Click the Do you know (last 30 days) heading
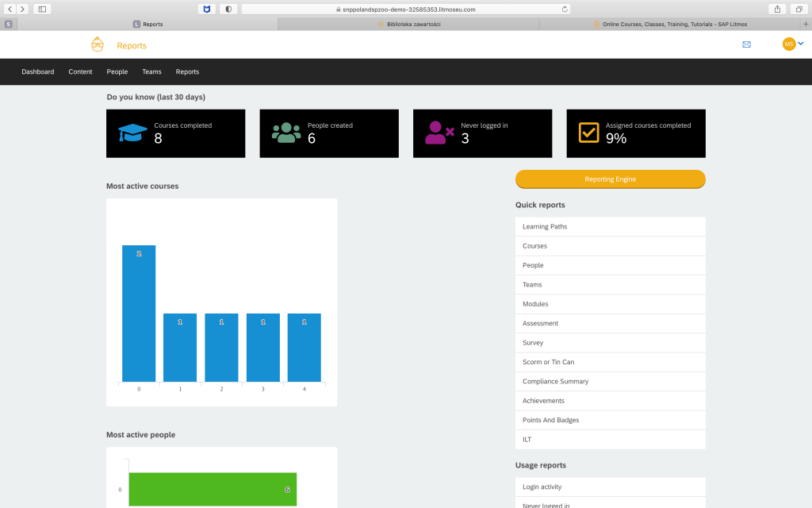Screen dimensions: 812x508 (156, 97)
